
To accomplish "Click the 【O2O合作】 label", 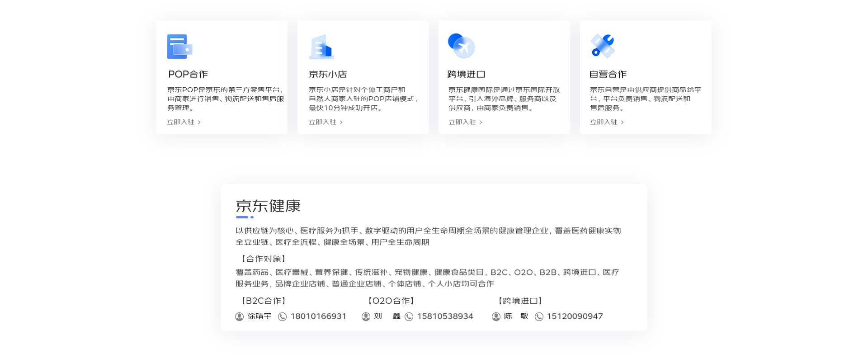I will 391,301.
